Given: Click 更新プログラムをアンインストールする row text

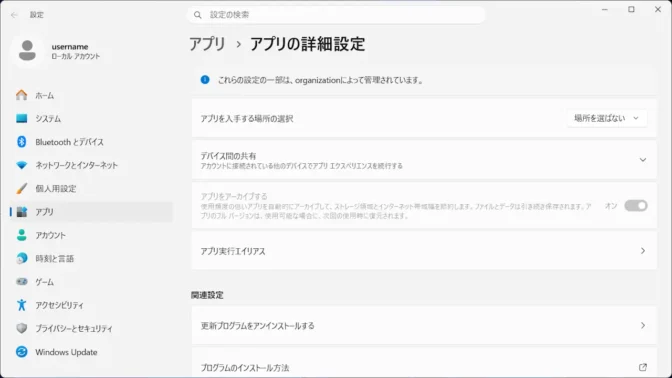Looking at the screenshot, I should (x=257, y=326).
